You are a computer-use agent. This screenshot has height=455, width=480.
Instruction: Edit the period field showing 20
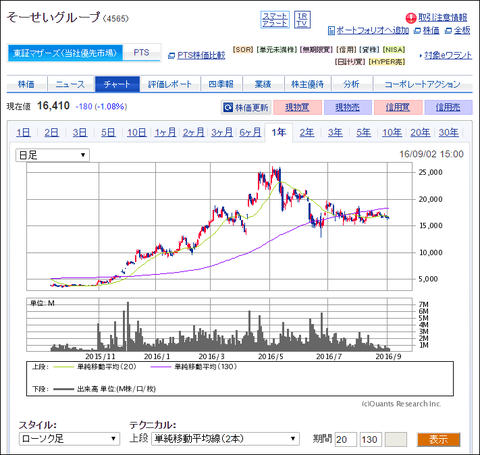346,439
